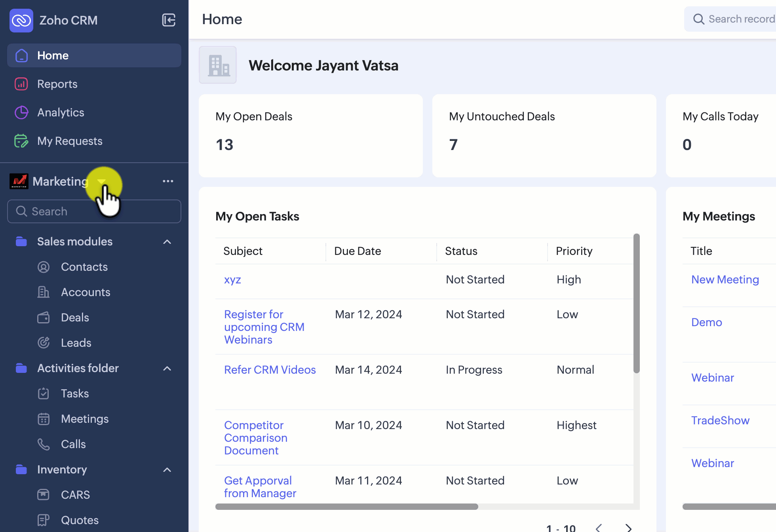
Task: Collapse the Inventory folder
Action: point(167,470)
